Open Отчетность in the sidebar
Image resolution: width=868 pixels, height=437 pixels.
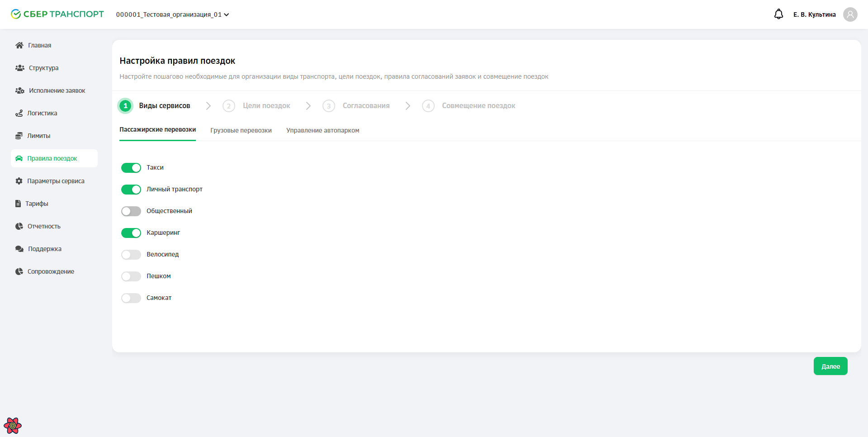click(x=54, y=226)
